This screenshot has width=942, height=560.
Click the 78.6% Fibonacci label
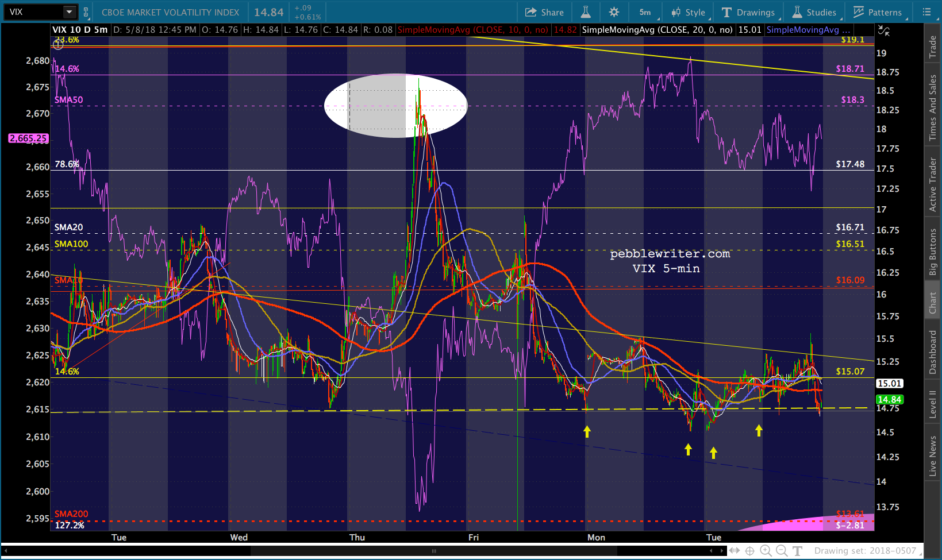coord(67,164)
